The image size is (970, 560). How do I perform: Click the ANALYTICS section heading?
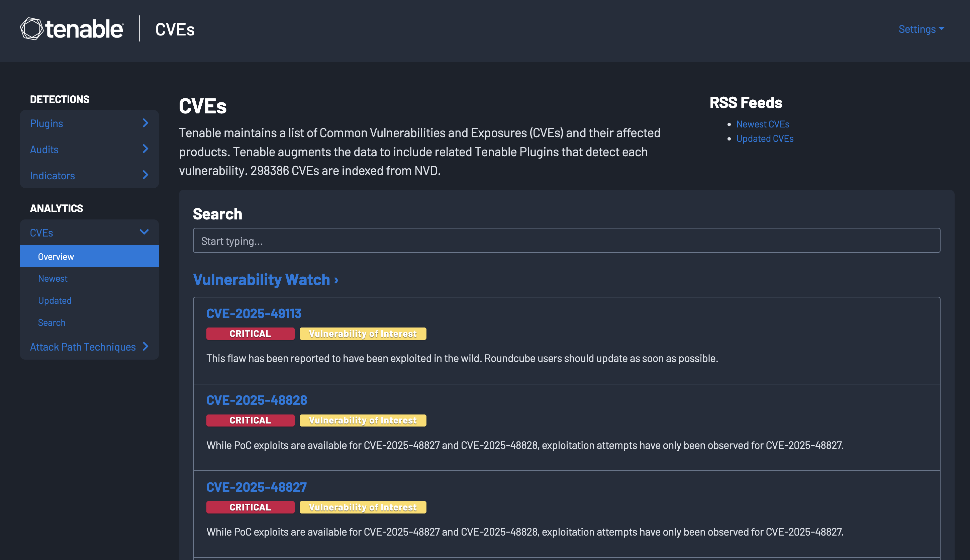coord(57,208)
